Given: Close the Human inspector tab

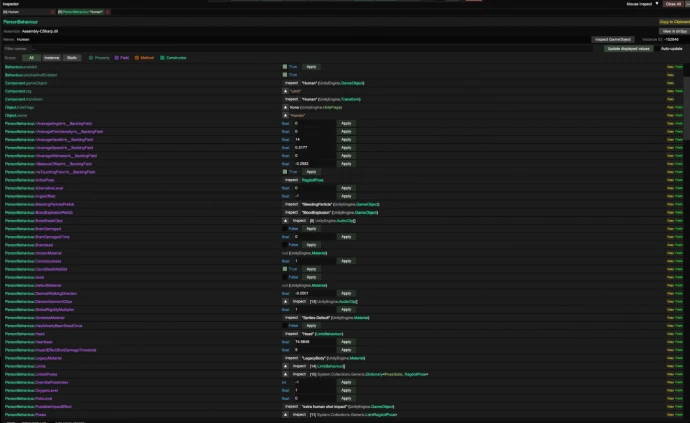Looking at the screenshot, I should pos(53,12).
